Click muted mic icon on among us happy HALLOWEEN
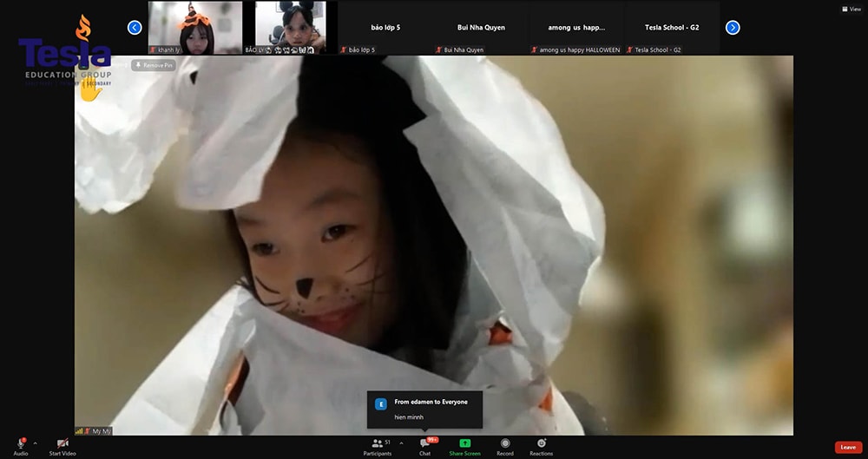Screen dimensions: 868x459 [x=534, y=49]
